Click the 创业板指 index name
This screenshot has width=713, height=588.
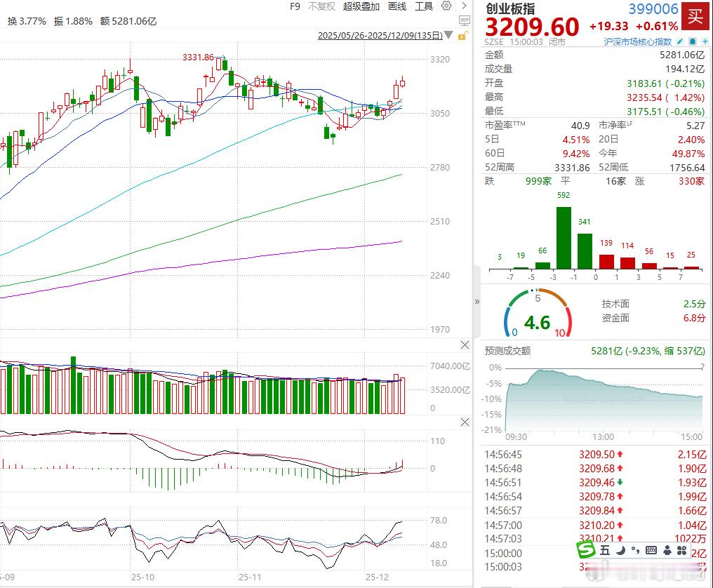point(509,8)
